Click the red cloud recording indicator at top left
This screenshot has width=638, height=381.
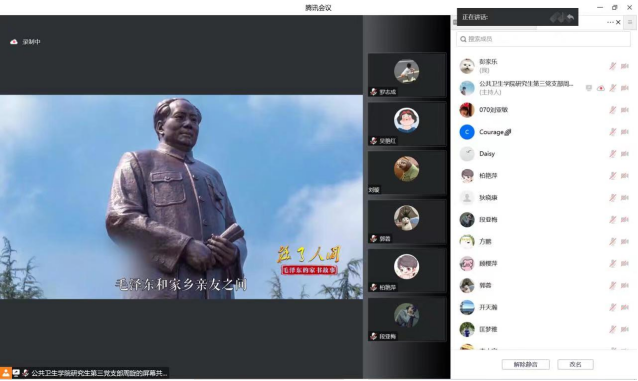14,42
